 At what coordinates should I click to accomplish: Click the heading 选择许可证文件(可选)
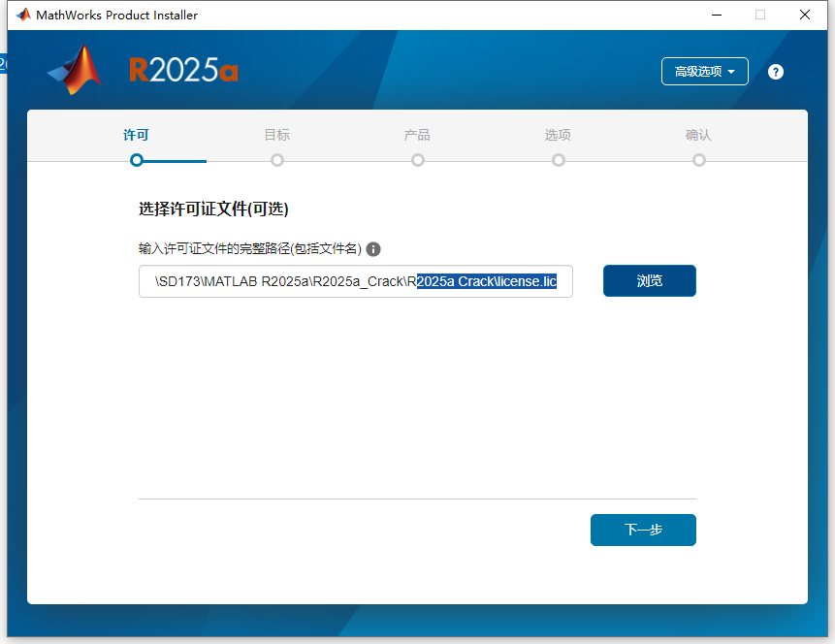(213, 209)
